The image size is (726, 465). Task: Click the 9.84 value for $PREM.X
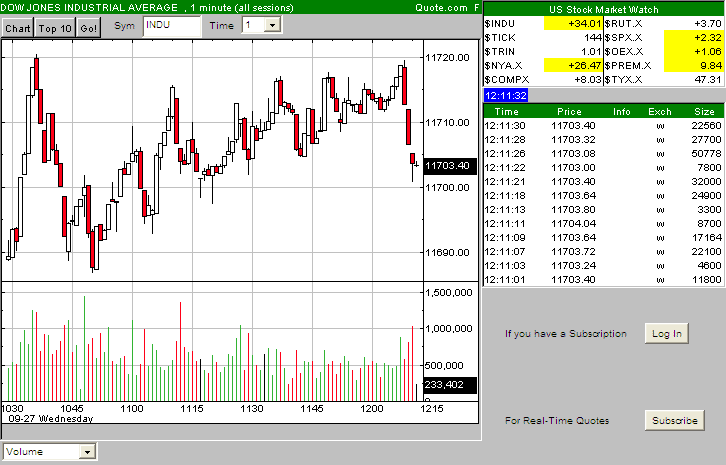pyautogui.click(x=694, y=65)
